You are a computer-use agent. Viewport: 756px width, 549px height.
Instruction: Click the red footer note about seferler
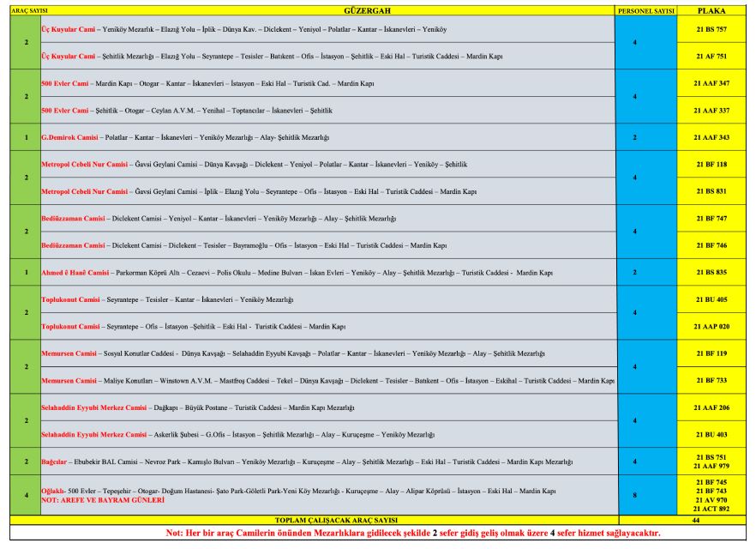tap(377, 534)
